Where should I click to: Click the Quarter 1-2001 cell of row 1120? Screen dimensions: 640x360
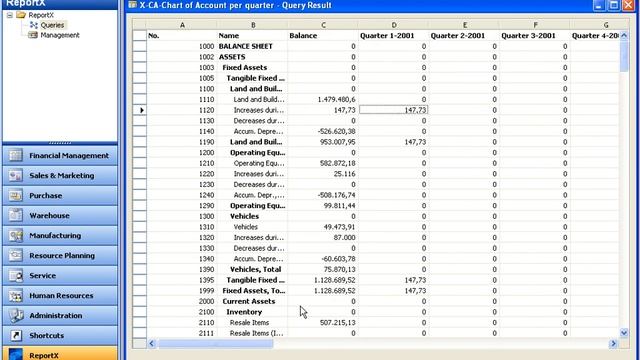coord(394,110)
